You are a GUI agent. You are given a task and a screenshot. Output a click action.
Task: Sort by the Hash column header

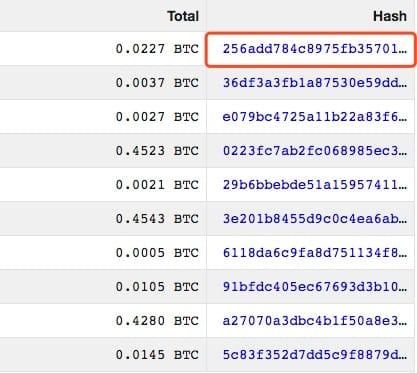point(390,16)
